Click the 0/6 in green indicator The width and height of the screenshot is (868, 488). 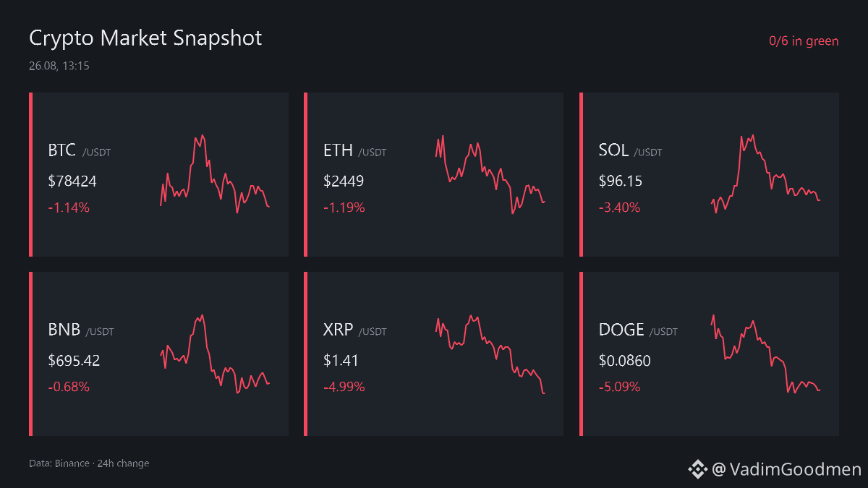804,41
